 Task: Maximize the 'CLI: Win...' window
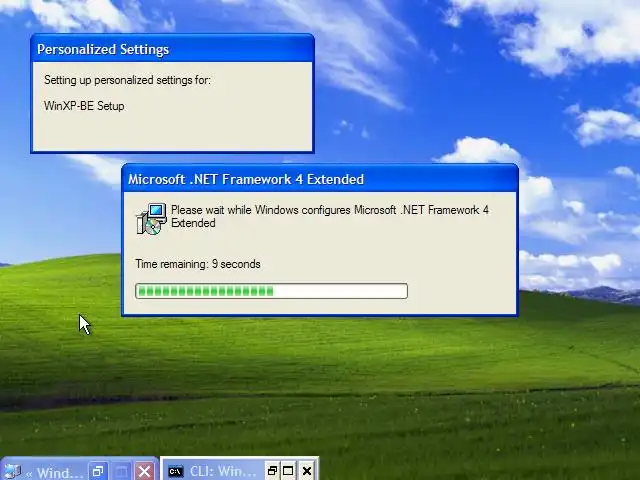[x=288, y=471]
